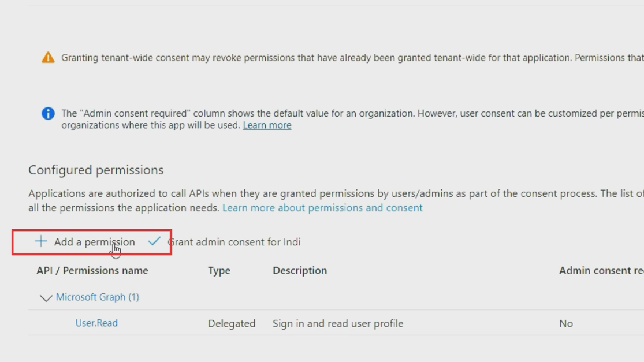Click the orange warning triangle icon

[x=48, y=58]
